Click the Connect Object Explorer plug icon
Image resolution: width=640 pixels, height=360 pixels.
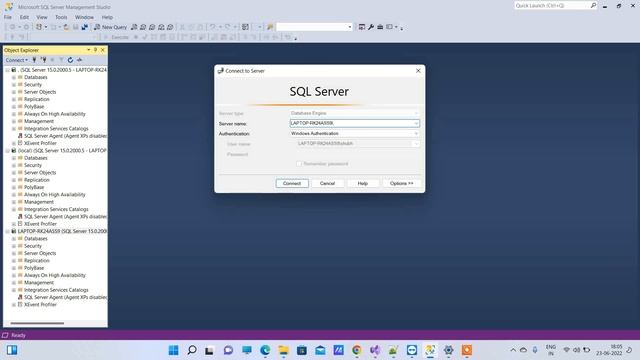coord(34,60)
